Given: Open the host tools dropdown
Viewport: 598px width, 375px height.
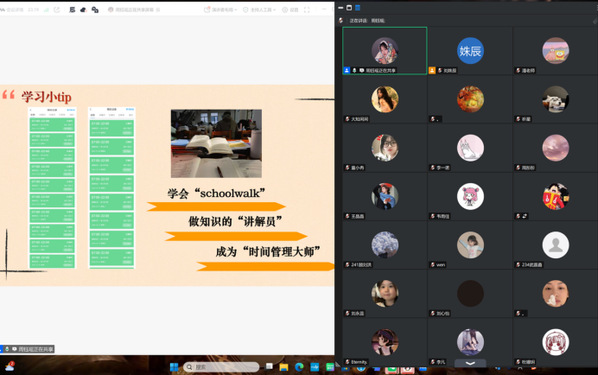Looking at the screenshot, I should pos(259,10).
